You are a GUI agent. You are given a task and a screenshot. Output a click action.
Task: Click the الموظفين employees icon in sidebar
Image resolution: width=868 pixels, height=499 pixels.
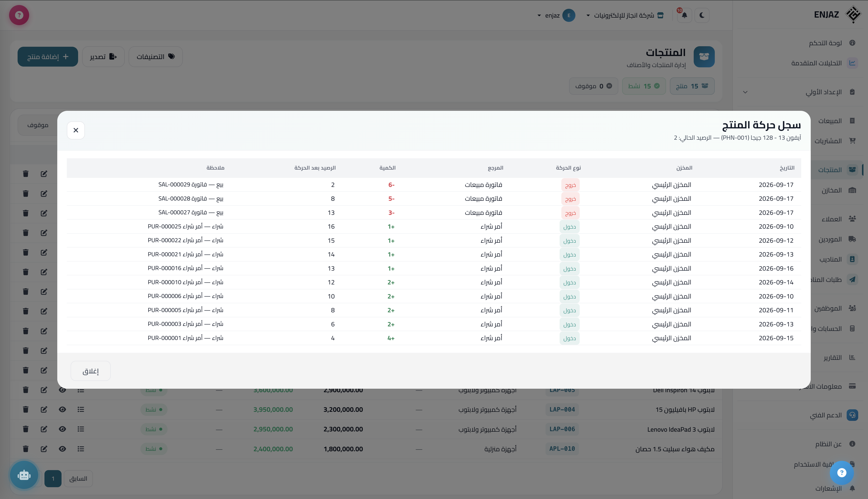pyautogui.click(x=852, y=308)
